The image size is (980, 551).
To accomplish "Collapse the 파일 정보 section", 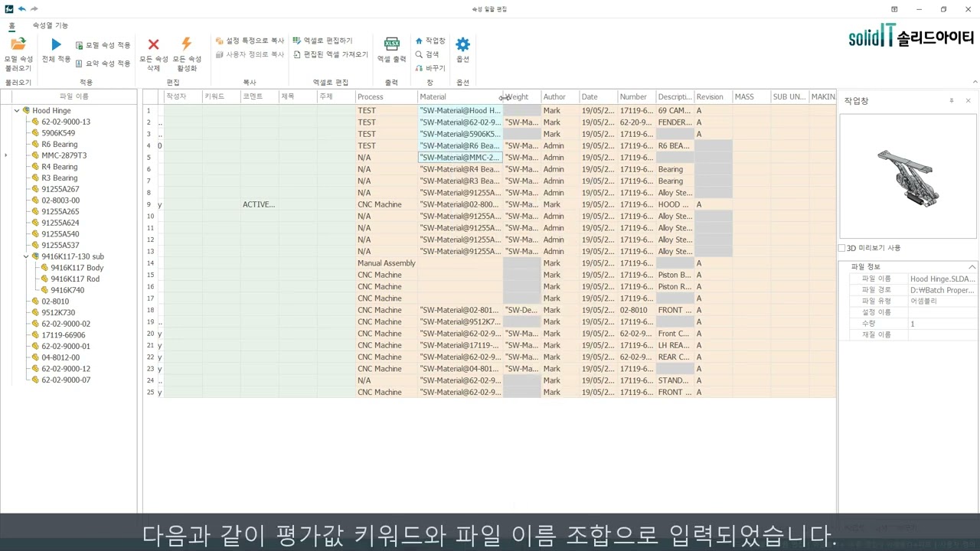I will [973, 266].
